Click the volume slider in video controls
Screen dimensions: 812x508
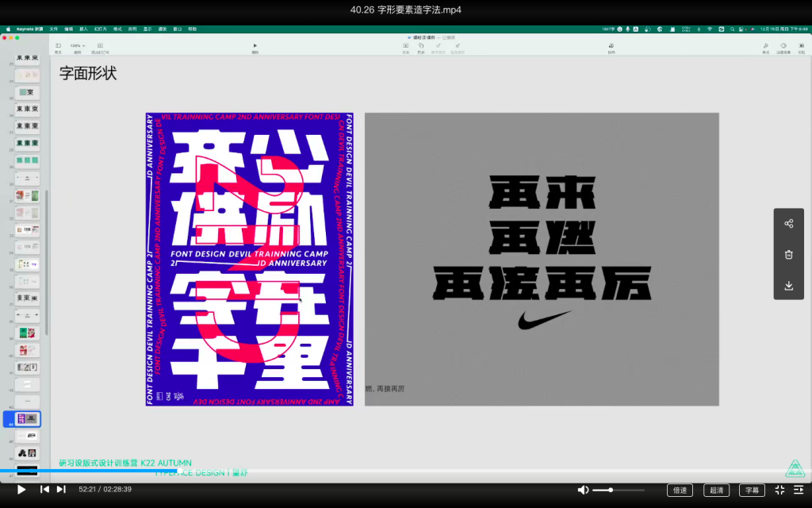tap(611, 491)
